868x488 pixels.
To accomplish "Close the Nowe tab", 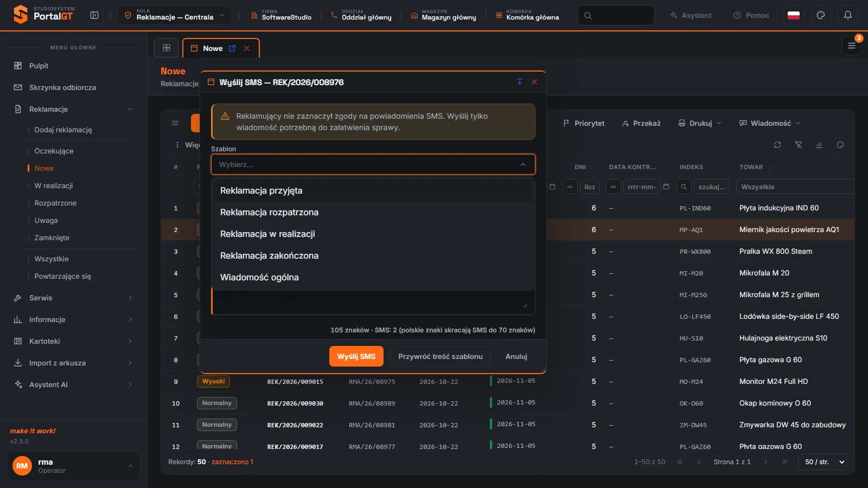I will pyautogui.click(x=247, y=48).
